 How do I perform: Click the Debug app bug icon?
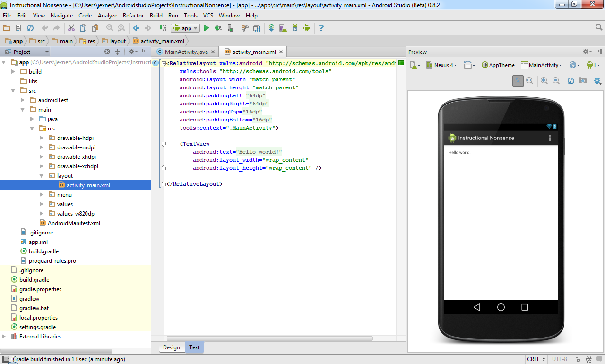click(x=218, y=28)
